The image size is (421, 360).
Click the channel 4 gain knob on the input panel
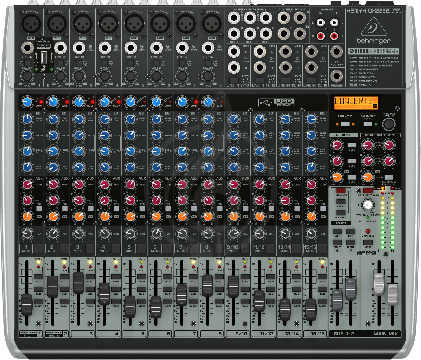(x=105, y=75)
